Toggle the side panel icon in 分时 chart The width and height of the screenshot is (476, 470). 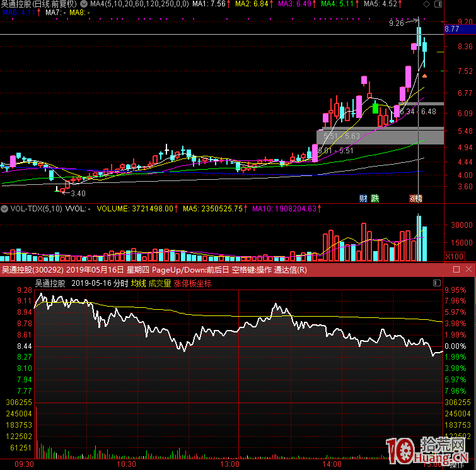point(436,283)
